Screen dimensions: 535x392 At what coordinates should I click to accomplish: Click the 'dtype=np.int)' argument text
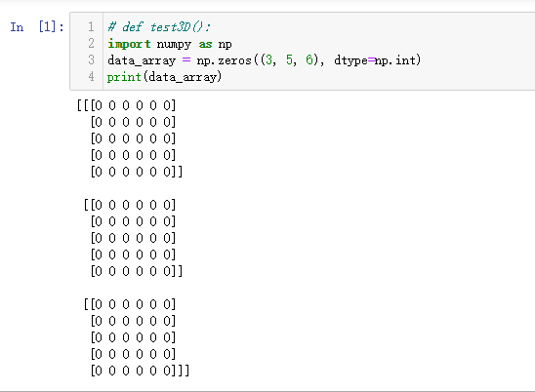[x=378, y=60]
